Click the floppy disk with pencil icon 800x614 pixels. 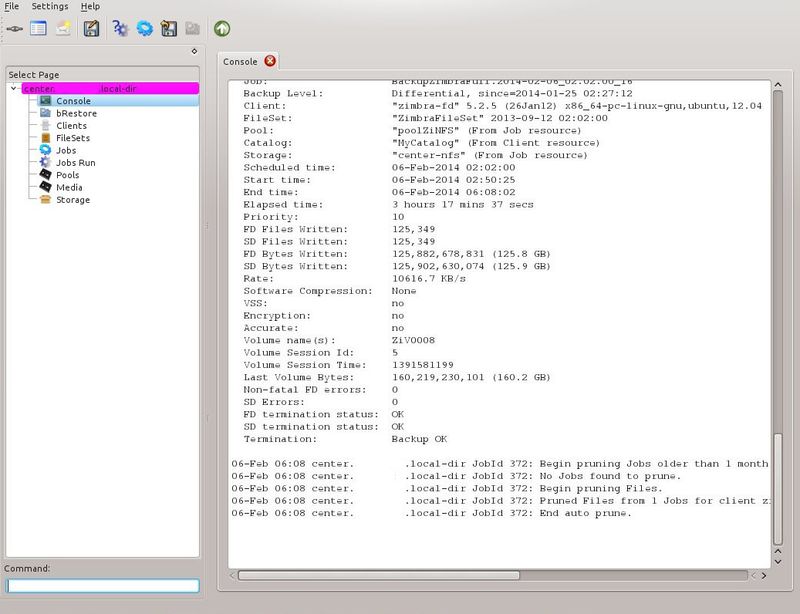coord(91,29)
